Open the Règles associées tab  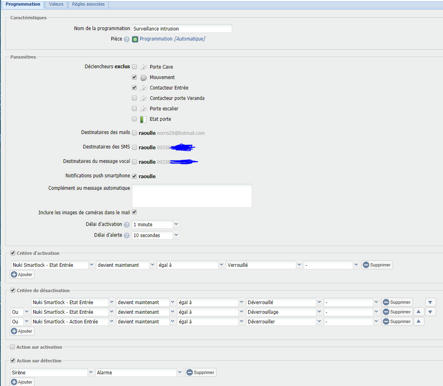pos(88,4)
